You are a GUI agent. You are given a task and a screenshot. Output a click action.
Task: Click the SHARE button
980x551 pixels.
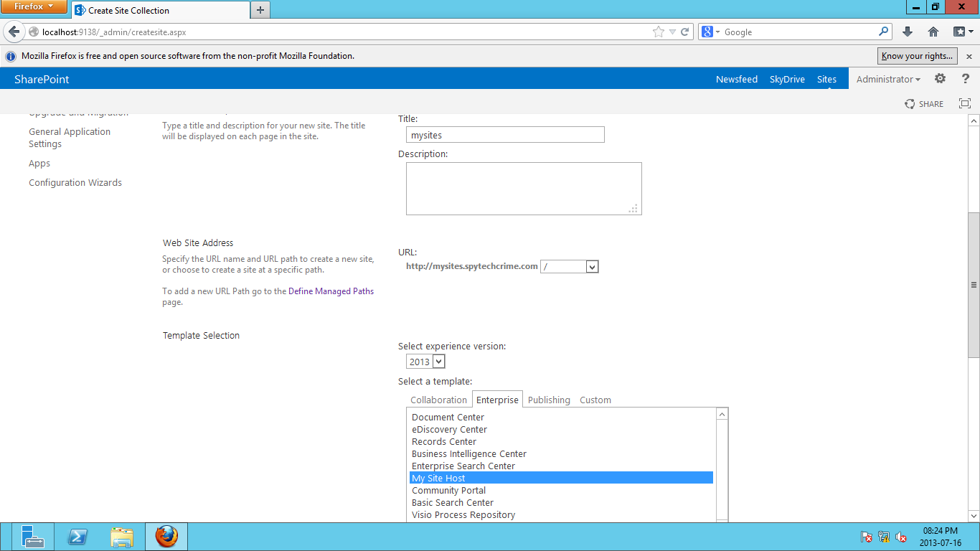924,104
